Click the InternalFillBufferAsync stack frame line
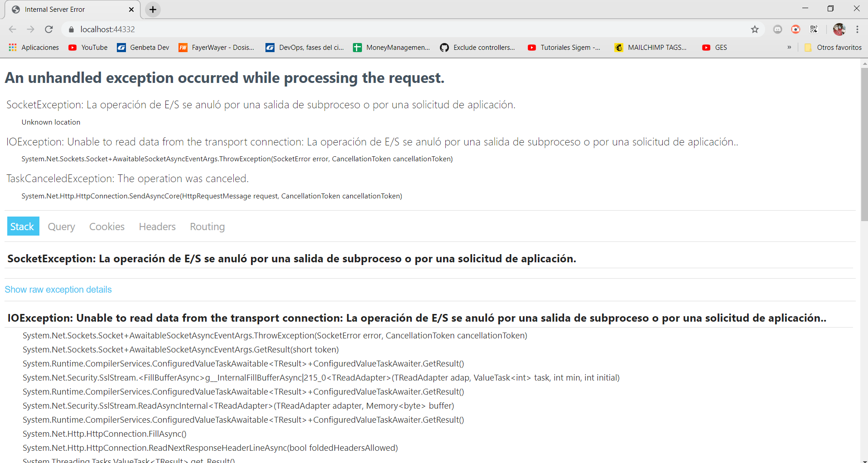 click(x=321, y=378)
